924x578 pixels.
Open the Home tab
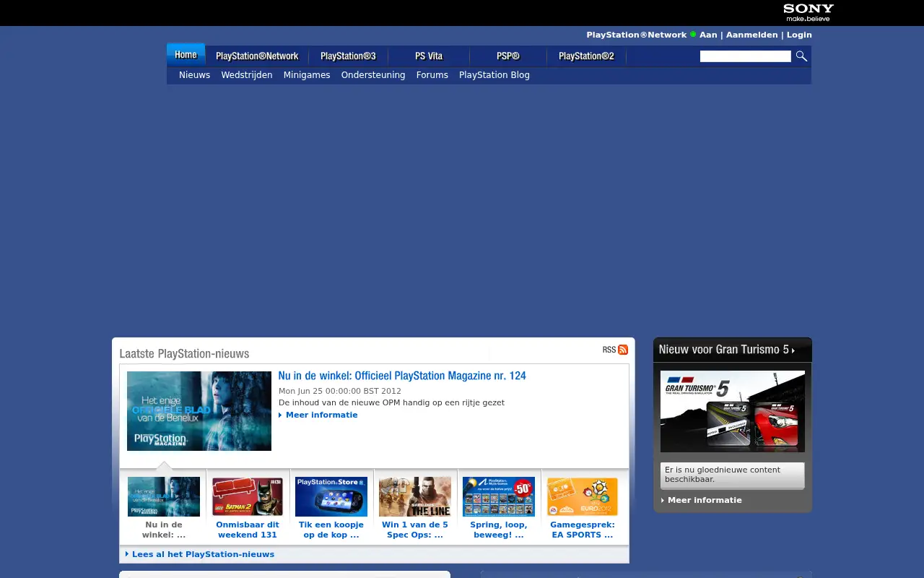tap(186, 55)
